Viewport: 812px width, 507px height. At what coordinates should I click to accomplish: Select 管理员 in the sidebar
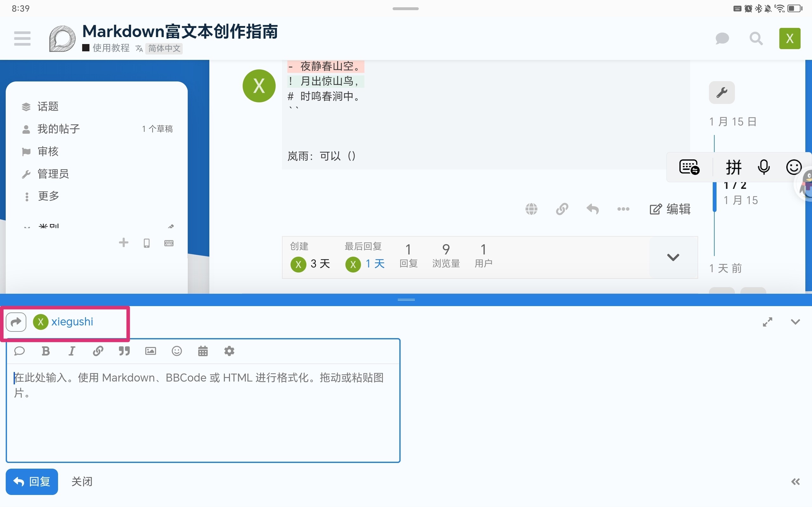[x=53, y=174]
